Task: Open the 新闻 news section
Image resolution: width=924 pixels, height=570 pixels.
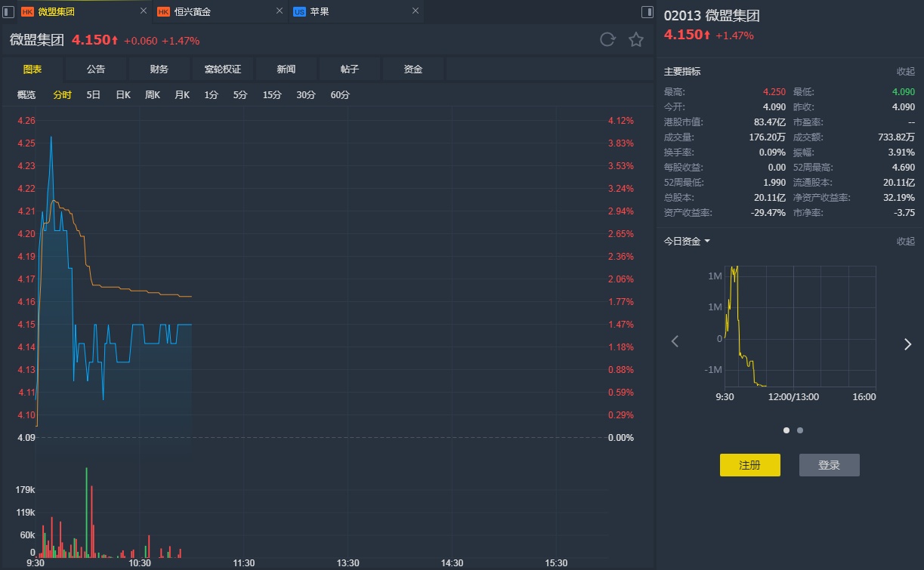Action: [x=286, y=69]
